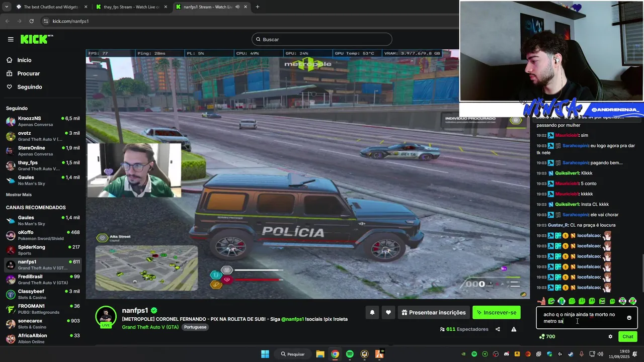Open volume control in tray
The height and width of the screenshot is (362, 644).
pos(601,354)
